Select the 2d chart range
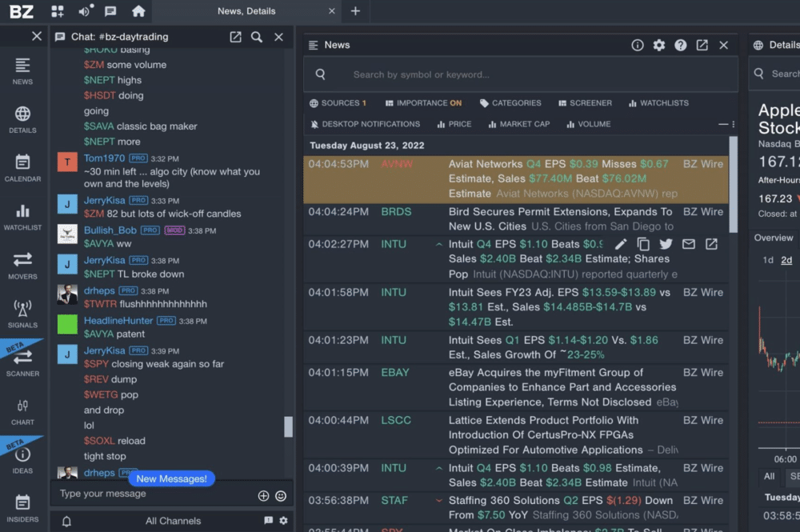 tap(786, 260)
